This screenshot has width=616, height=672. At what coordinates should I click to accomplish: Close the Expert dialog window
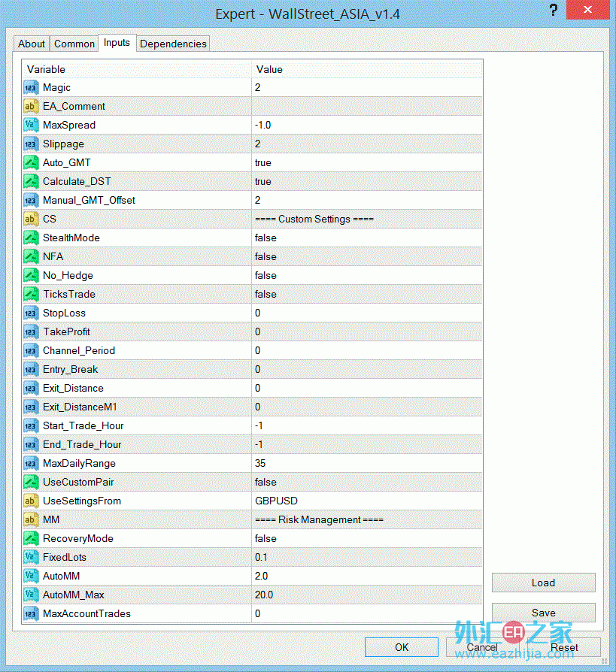[x=587, y=10]
